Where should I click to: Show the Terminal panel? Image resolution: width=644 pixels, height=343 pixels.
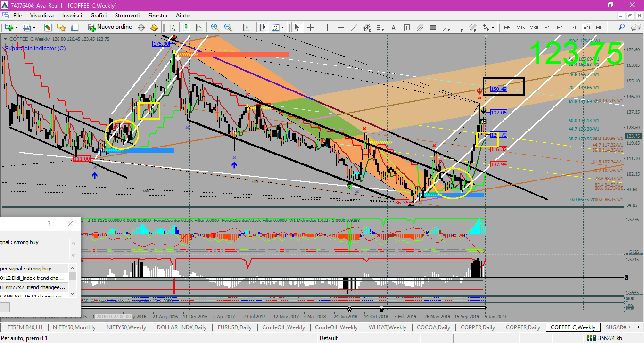(x=74, y=27)
